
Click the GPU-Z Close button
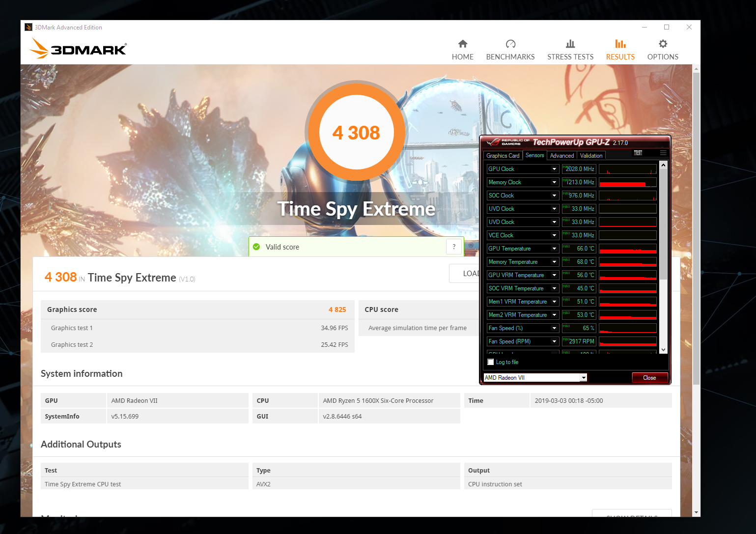pos(649,378)
